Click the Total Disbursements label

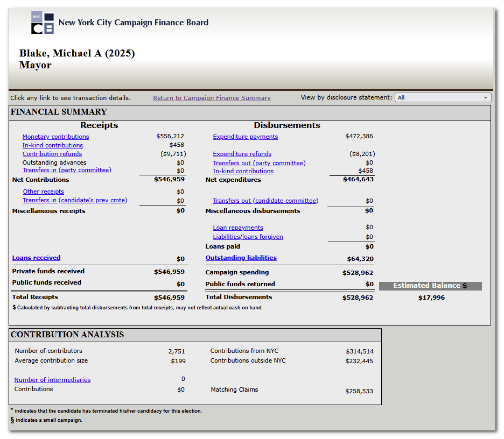(x=239, y=297)
